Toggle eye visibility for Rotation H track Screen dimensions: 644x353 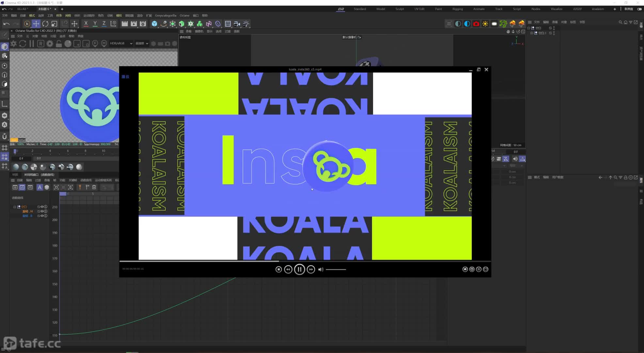pyautogui.click(x=42, y=211)
